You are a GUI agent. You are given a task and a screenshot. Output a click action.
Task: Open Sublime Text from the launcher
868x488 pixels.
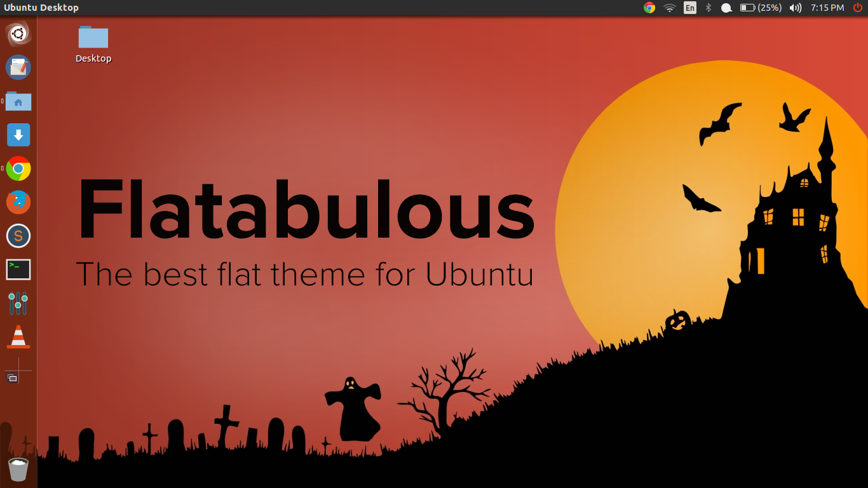click(x=18, y=236)
